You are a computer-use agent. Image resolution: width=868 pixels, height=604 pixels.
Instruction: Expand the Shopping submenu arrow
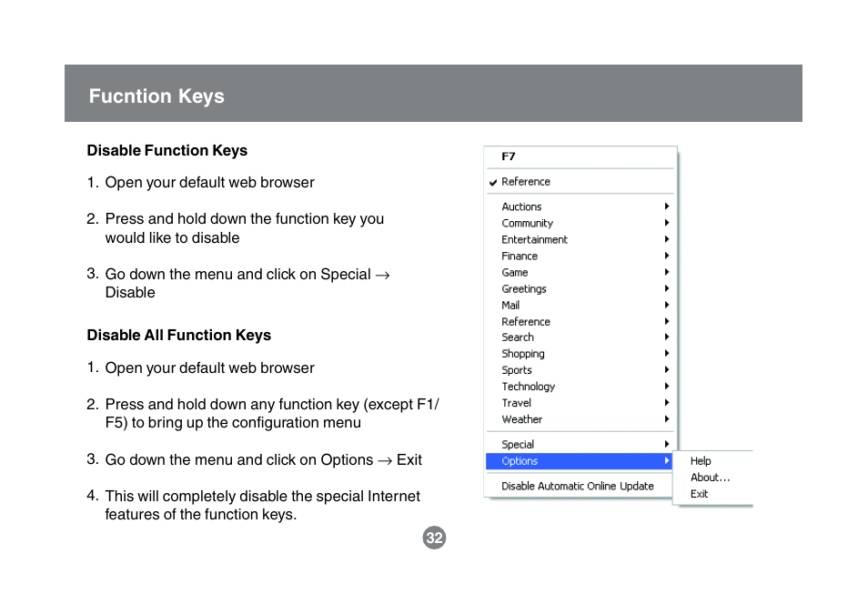pos(667,353)
